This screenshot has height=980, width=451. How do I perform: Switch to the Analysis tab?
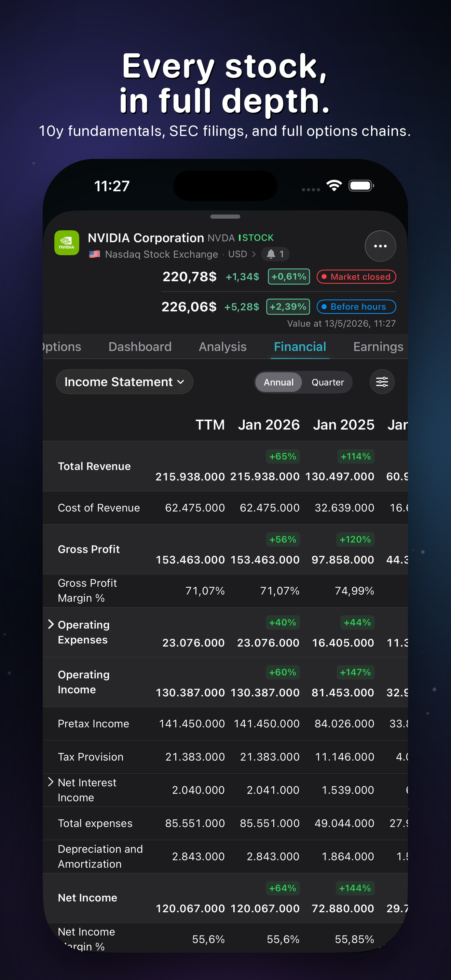coord(222,346)
